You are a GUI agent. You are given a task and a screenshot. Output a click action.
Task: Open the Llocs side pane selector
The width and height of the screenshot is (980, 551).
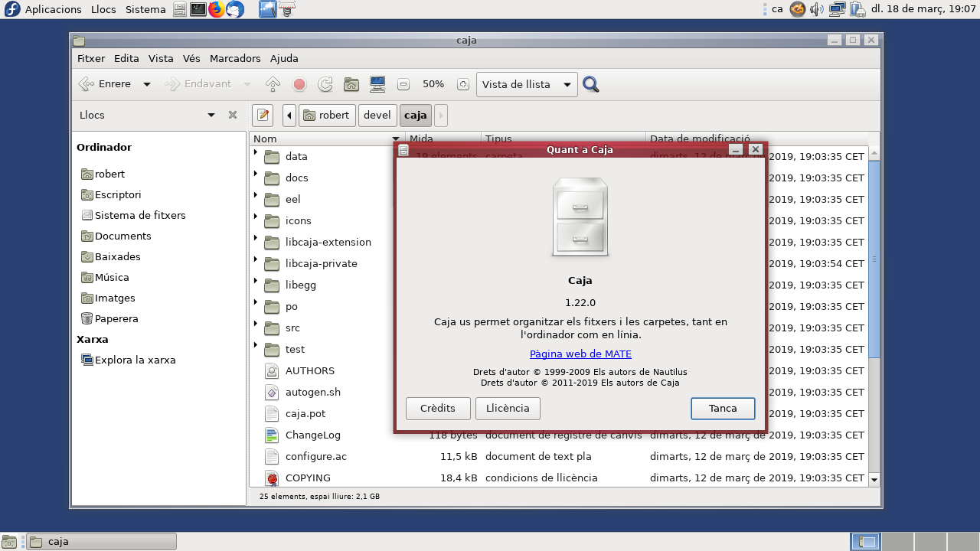click(147, 115)
